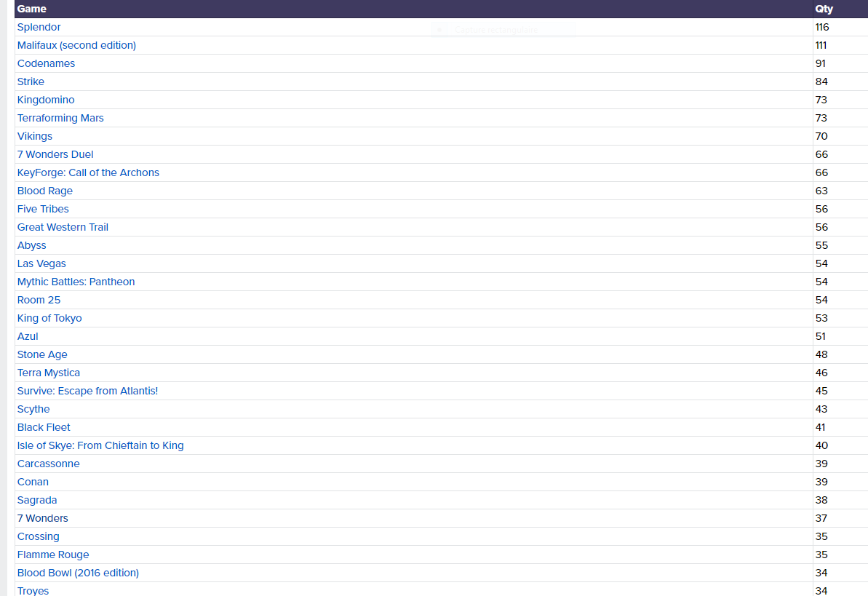The image size is (868, 596).
Task: Click the Scythe game link
Action: point(33,409)
